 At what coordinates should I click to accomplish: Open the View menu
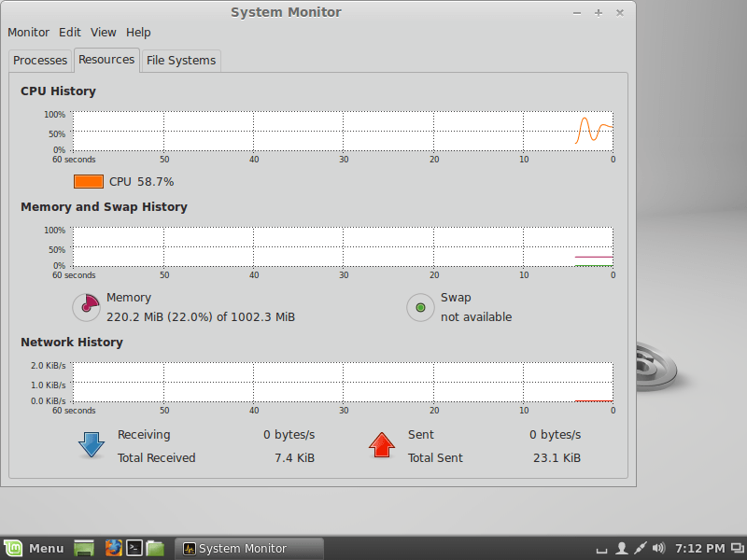tap(103, 33)
